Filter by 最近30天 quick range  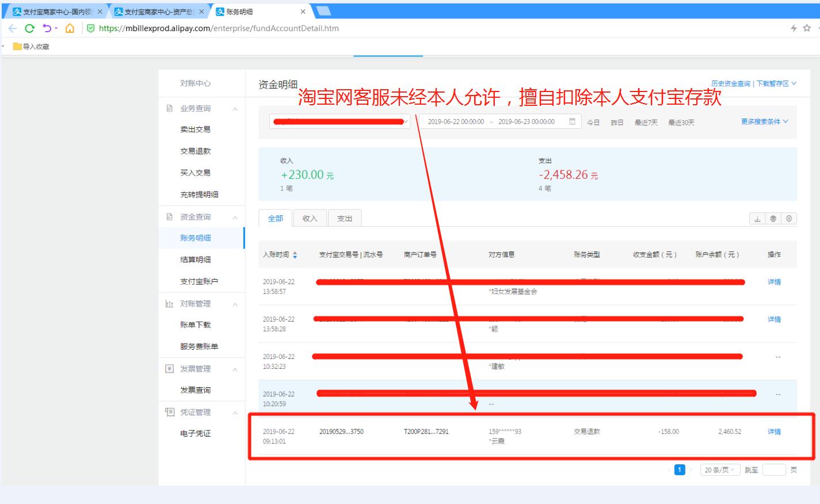681,123
